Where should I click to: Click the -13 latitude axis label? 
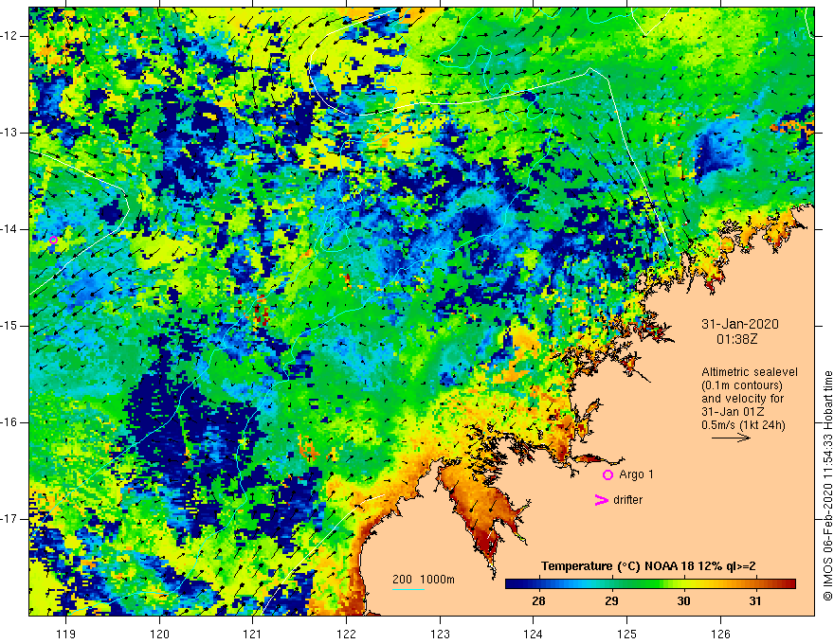click(x=9, y=133)
